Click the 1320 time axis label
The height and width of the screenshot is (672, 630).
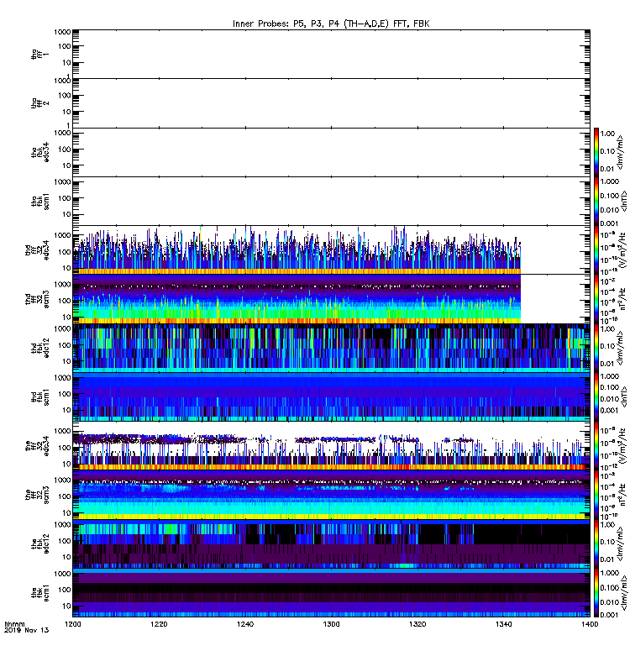tap(417, 624)
